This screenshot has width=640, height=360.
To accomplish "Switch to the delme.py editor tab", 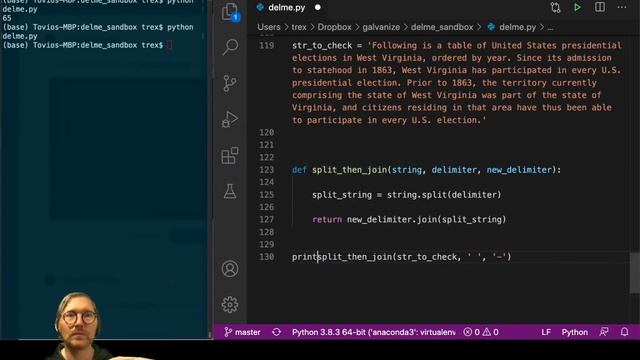I will (x=287, y=7).
